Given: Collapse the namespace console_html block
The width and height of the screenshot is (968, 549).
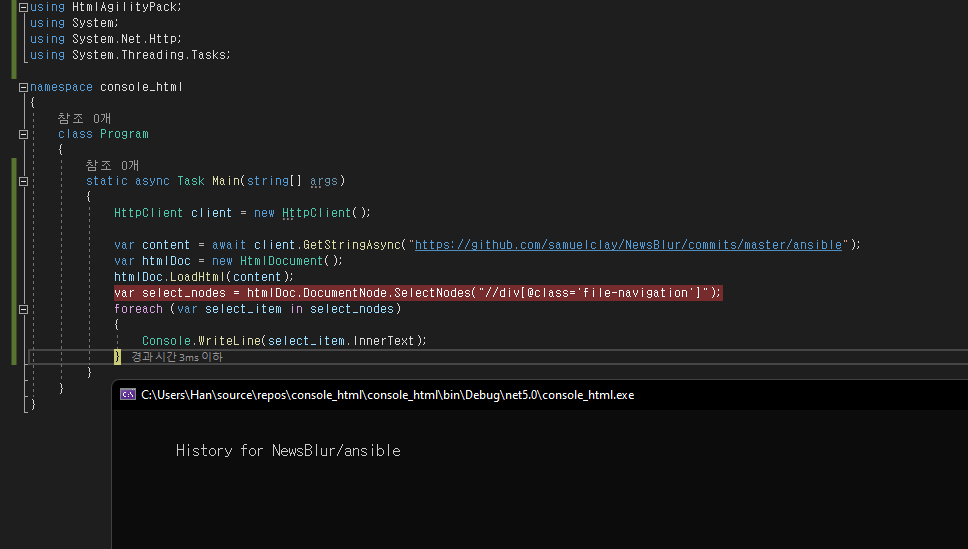Looking at the screenshot, I should coord(23,87).
